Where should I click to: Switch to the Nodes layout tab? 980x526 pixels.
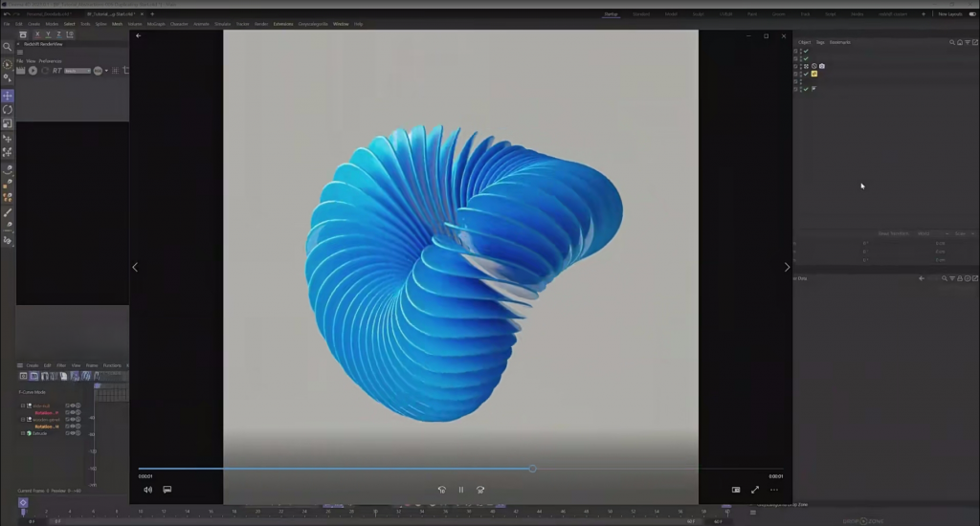[857, 13]
